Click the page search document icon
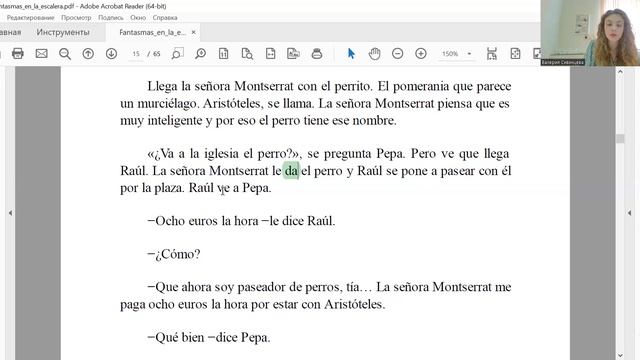Viewport: 640px width, 360px height. tap(247, 53)
